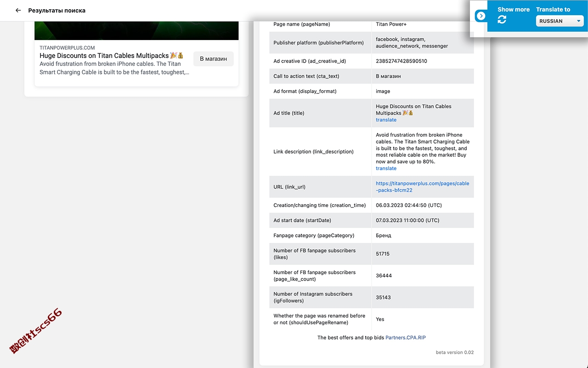Image resolution: width=588 pixels, height=368 pixels.
Task: Click the Fanpage category (pageCategory) label
Action: pos(314,236)
